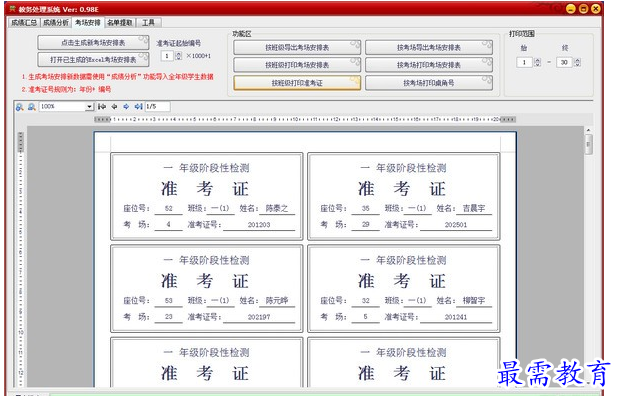
Task: Click admission number 202197
Action: pos(259,317)
